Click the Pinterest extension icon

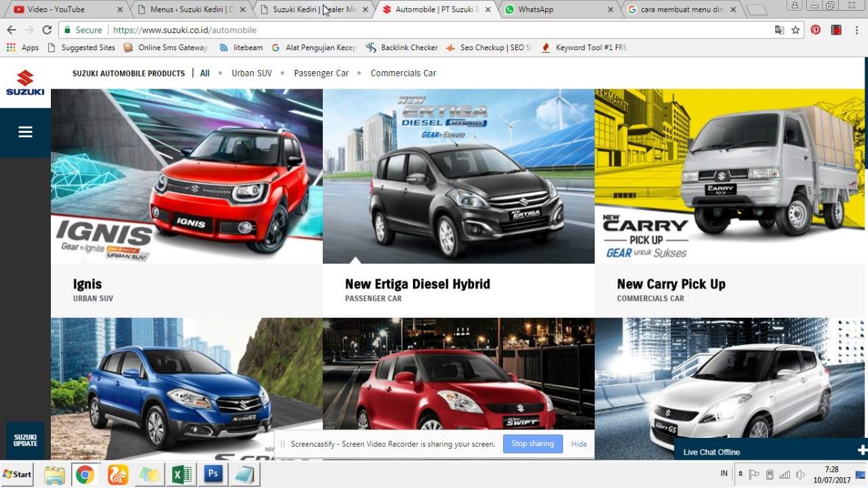tap(815, 30)
